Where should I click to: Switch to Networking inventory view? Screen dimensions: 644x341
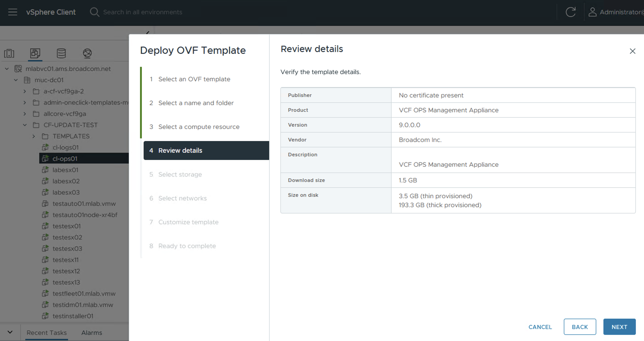pos(87,53)
